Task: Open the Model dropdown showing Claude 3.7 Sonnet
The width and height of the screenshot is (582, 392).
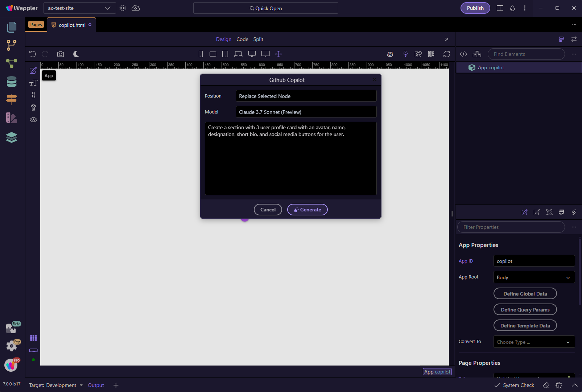Action: coord(306,112)
